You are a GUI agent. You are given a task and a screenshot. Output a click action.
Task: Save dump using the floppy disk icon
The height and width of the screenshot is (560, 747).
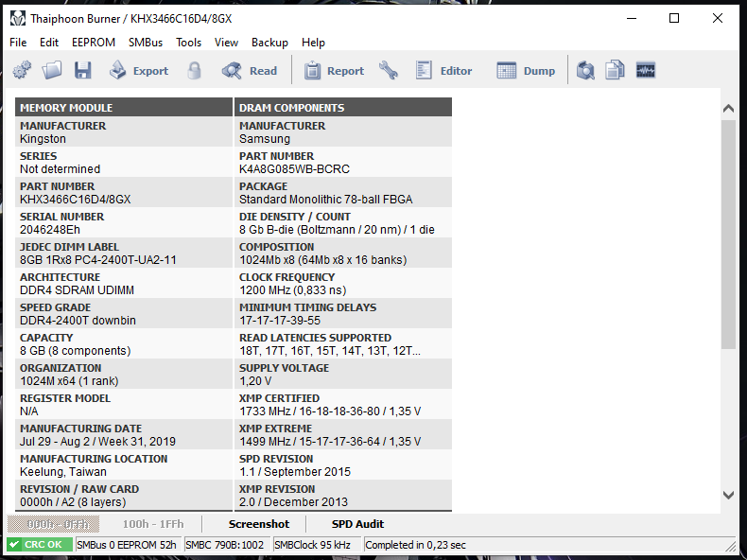pyautogui.click(x=83, y=71)
